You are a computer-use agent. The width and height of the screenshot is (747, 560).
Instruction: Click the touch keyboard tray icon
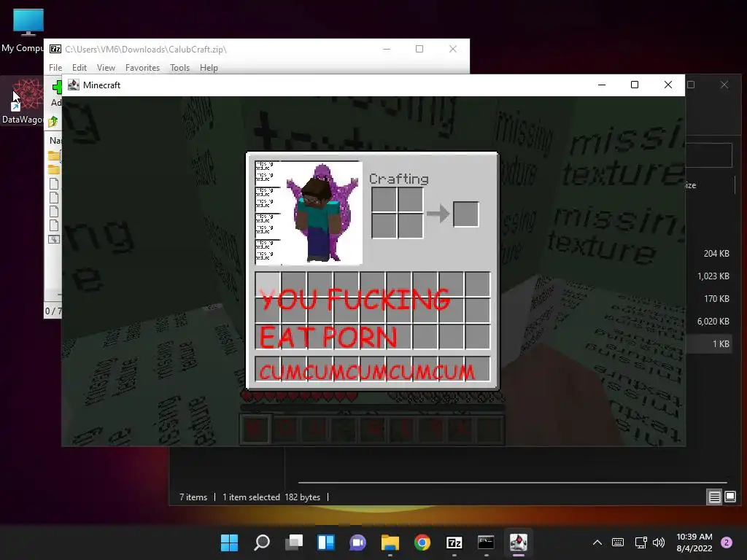click(618, 542)
